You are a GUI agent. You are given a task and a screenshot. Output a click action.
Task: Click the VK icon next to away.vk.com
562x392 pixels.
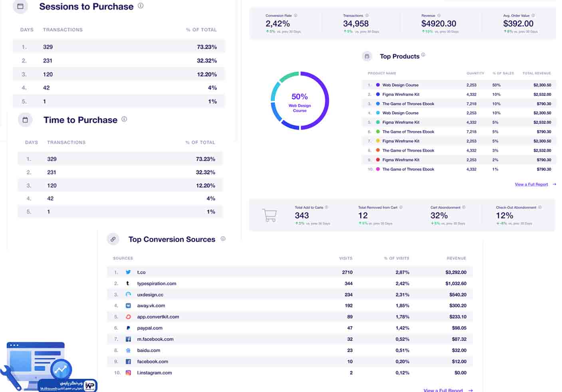128,305
